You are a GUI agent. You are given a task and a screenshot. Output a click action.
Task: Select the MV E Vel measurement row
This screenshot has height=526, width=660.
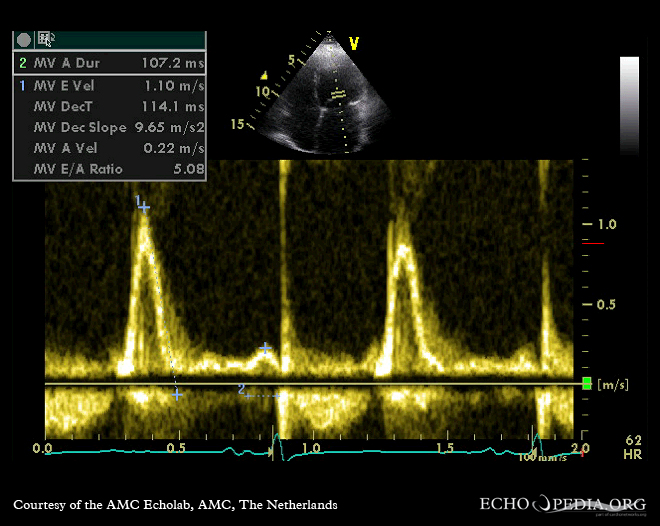[109, 85]
